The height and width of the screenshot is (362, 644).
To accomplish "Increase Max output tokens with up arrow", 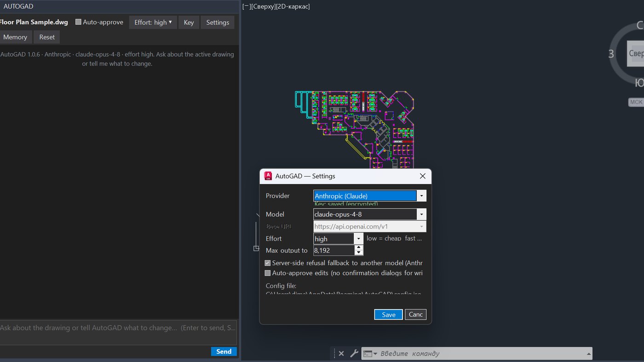I will click(x=359, y=247).
